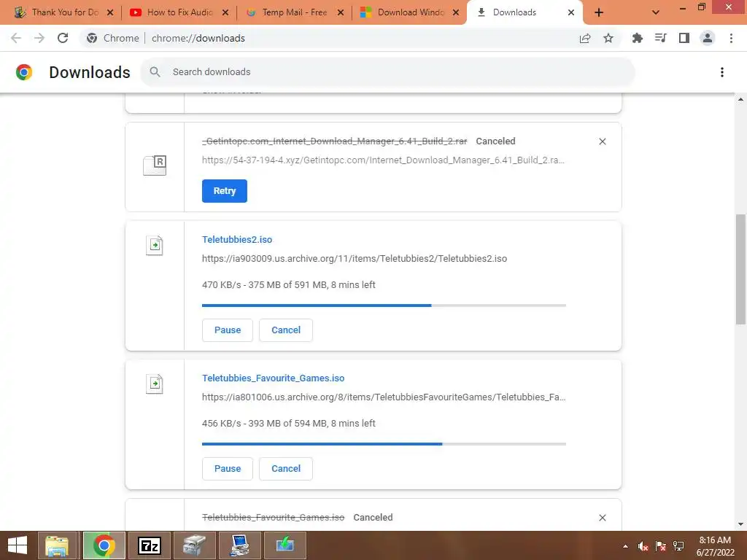
Task: Click the magnifier icon in search downloads
Action: click(155, 72)
